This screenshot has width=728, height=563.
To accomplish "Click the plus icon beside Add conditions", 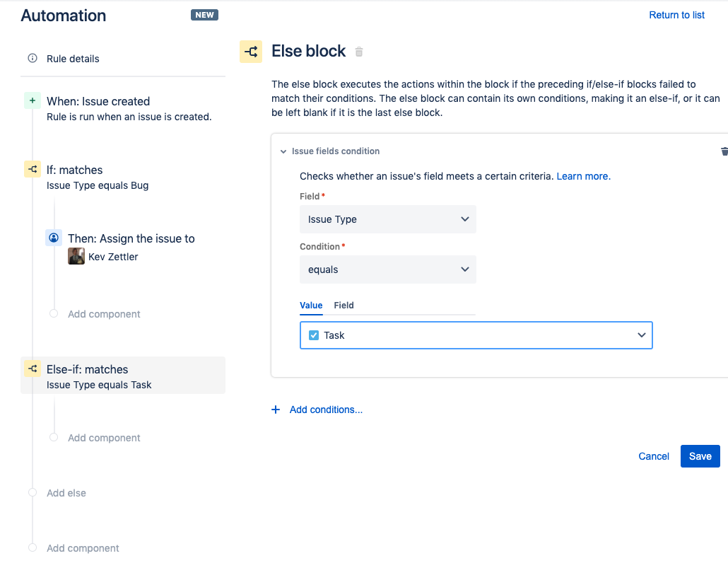I will click(276, 410).
